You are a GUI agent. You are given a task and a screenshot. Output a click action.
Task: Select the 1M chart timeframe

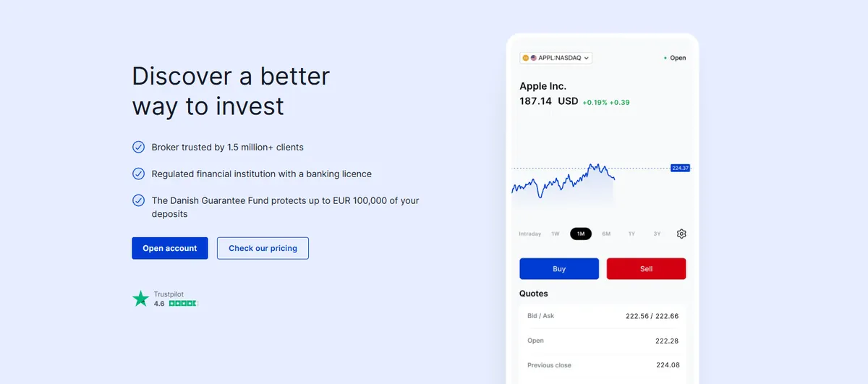tap(581, 234)
